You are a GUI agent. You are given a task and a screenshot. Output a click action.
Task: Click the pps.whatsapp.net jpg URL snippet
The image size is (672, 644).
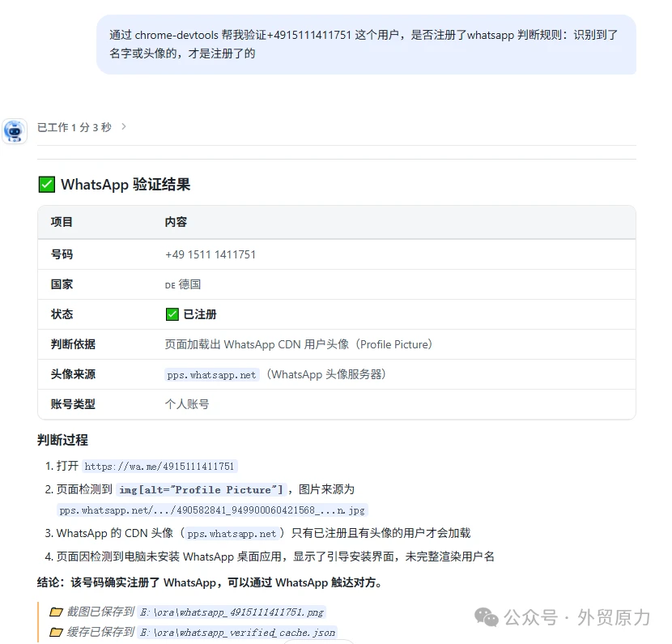pyautogui.click(x=212, y=510)
